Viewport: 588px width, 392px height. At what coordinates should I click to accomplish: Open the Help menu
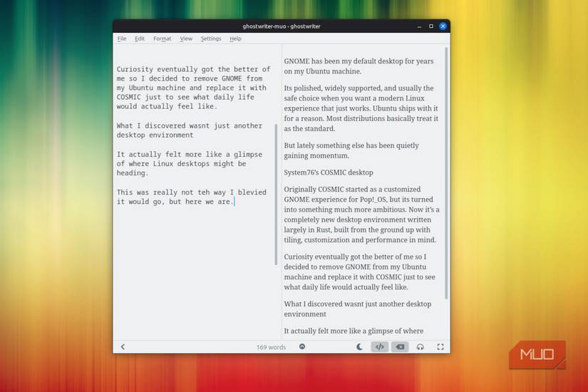[x=235, y=38]
